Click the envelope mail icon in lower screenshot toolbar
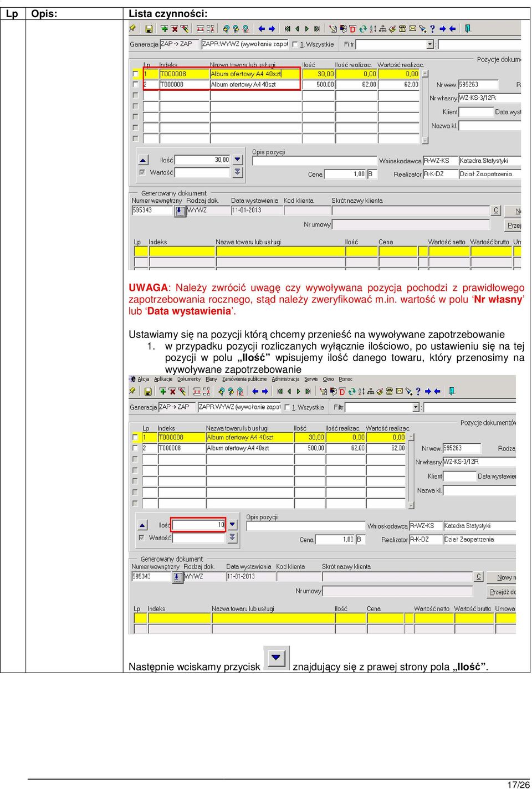532x789 pixels. (x=398, y=391)
